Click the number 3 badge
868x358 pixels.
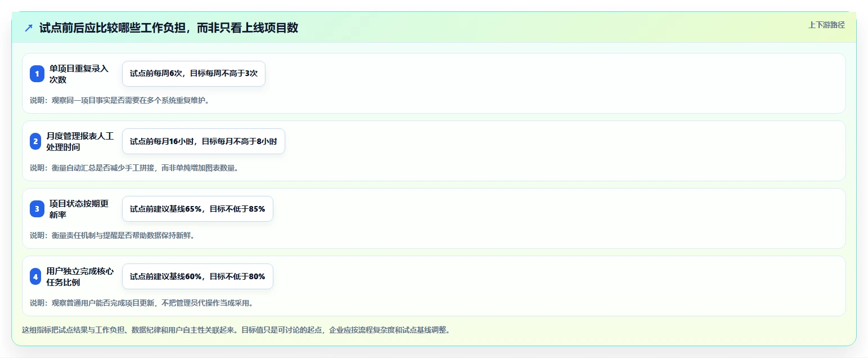pyautogui.click(x=37, y=209)
